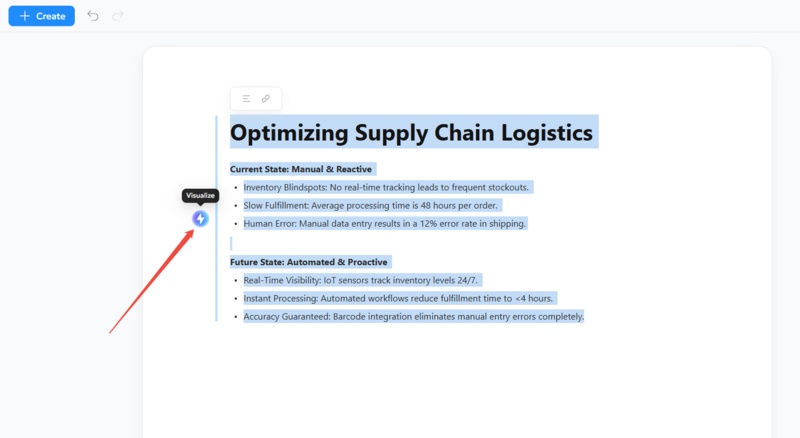Click the "Human Error" bullet line
The image size is (800, 438).
(384, 223)
